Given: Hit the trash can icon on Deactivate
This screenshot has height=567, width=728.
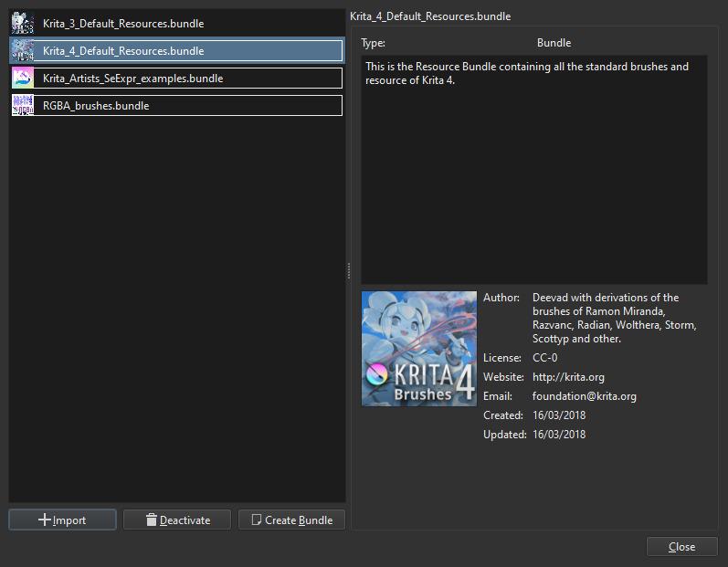Looking at the screenshot, I should point(152,520).
